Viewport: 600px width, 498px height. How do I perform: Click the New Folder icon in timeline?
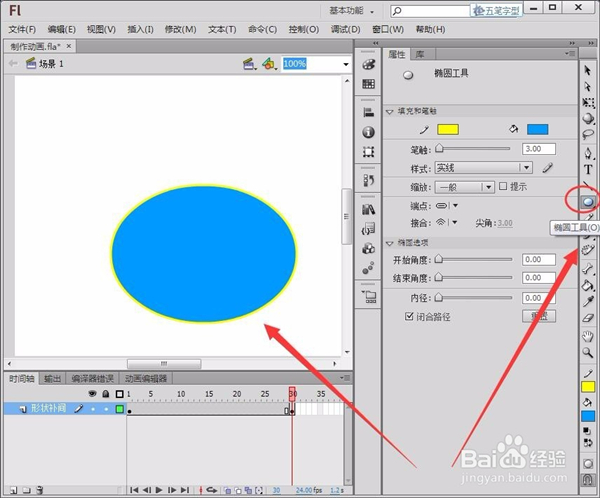pyautogui.click(x=26, y=490)
